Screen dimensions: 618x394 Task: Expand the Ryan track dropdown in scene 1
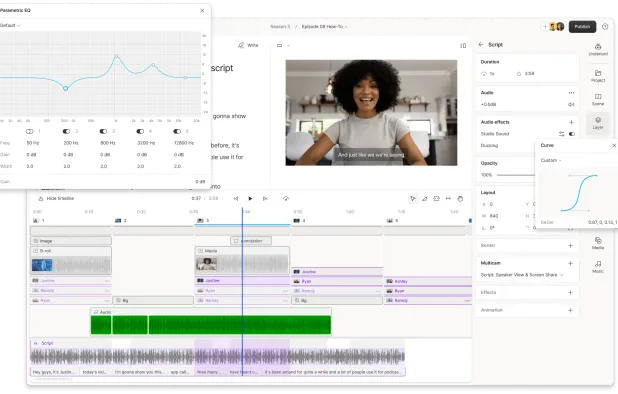point(107,300)
